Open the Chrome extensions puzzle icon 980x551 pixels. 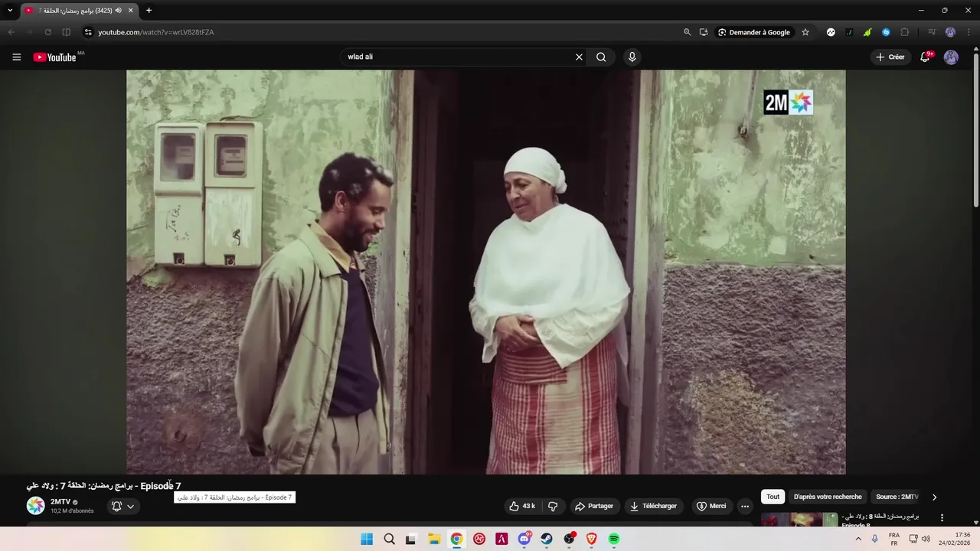point(904,32)
